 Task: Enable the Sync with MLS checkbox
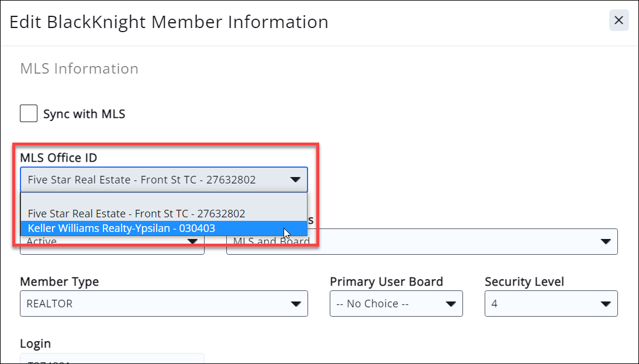pos(29,113)
